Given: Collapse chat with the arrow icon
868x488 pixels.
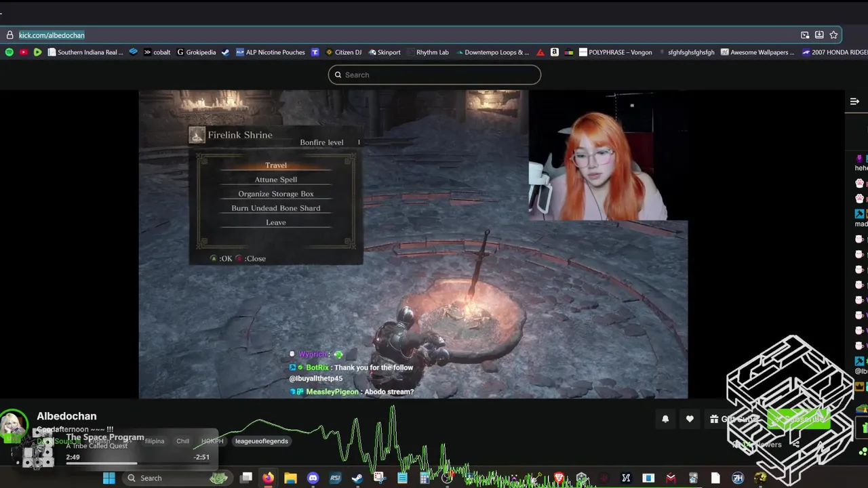Looking at the screenshot, I should (854, 102).
